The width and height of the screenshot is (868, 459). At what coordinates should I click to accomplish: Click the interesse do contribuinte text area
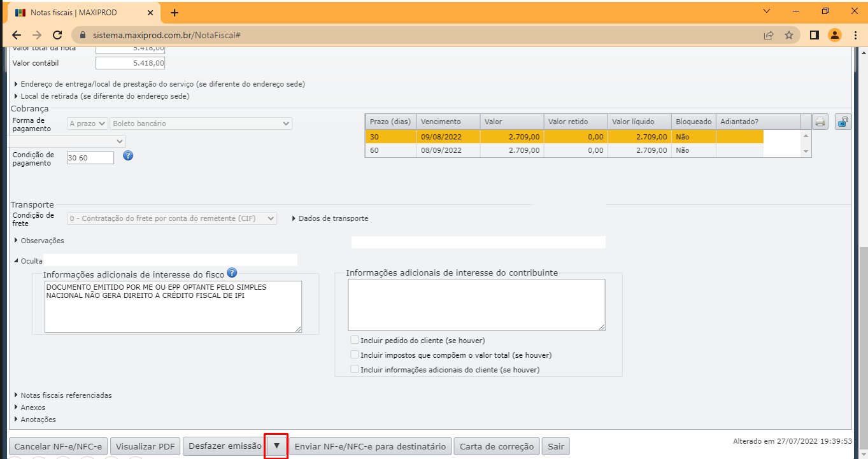point(476,305)
